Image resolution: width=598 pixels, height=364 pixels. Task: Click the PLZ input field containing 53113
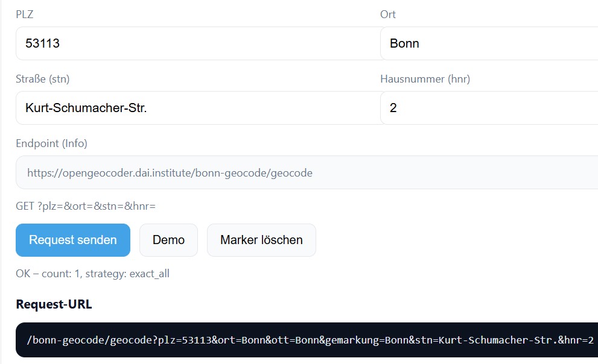(x=198, y=43)
